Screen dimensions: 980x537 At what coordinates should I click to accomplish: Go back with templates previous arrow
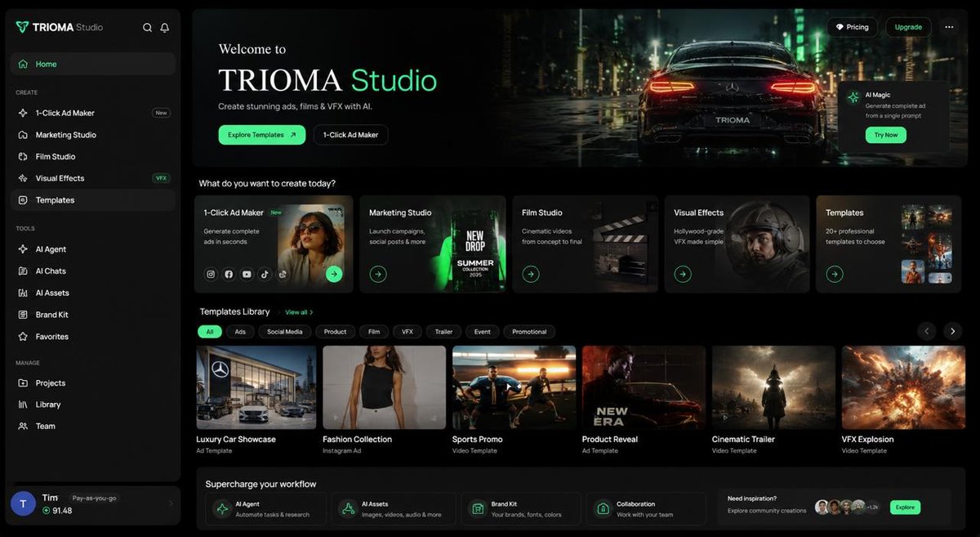click(x=926, y=331)
